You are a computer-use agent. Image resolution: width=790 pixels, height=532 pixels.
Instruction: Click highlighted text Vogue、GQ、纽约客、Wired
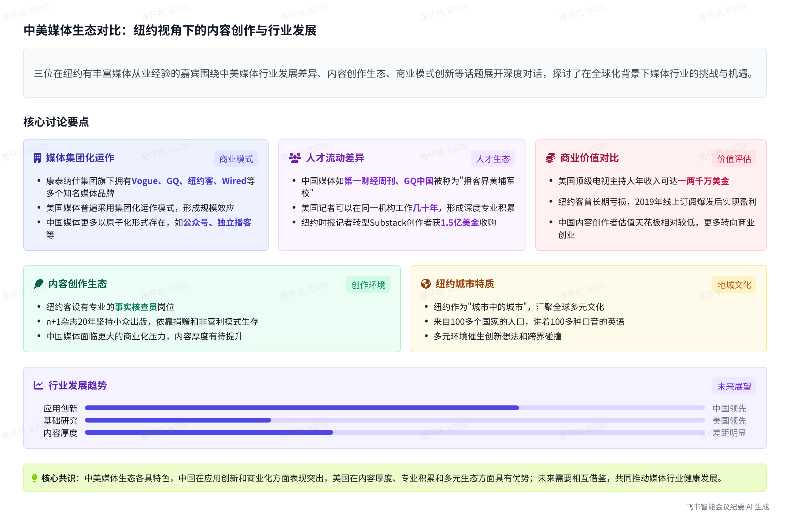coord(189,181)
